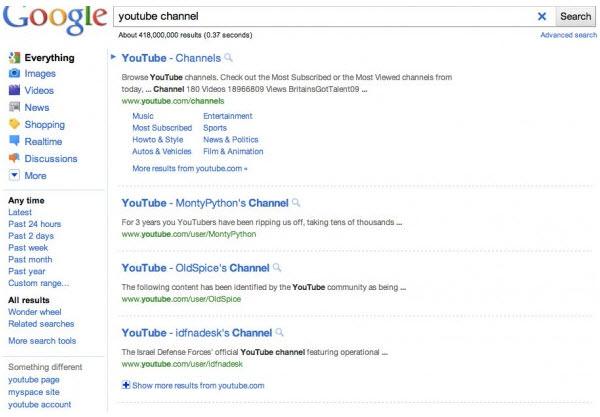Switch to Shopping results
This screenshot has width=600, height=417.
point(45,125)
